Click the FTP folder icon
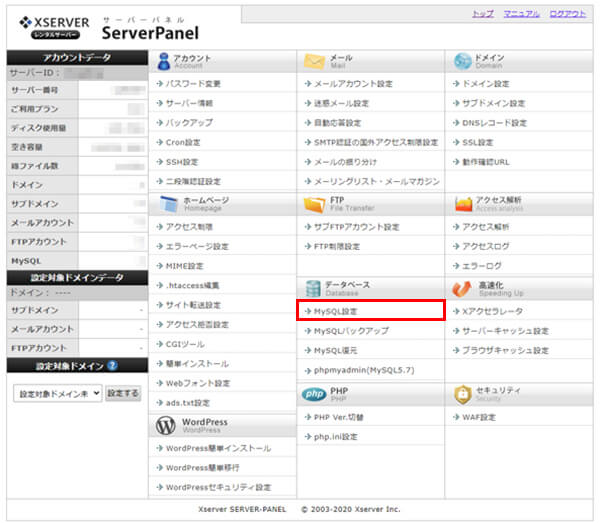 (314, 204)
